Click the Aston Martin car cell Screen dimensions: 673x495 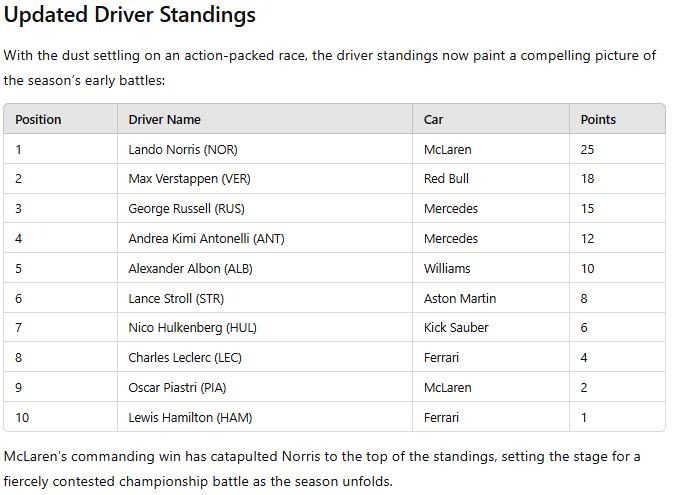(x=460, y=298)
